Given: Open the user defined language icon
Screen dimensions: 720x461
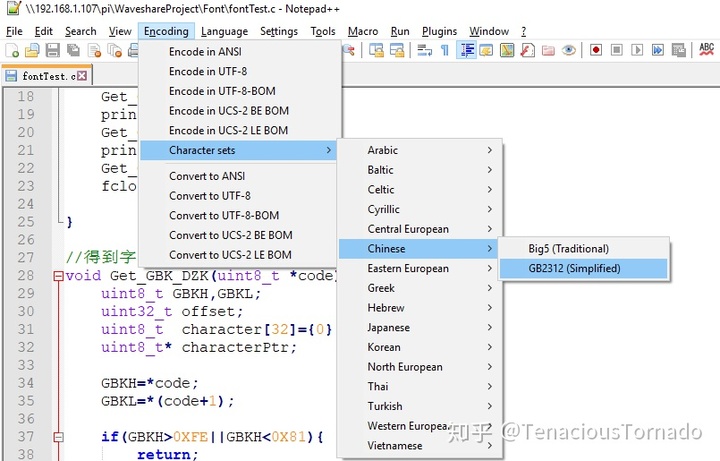Looking at the screenshot, I should tap(486, 50).
